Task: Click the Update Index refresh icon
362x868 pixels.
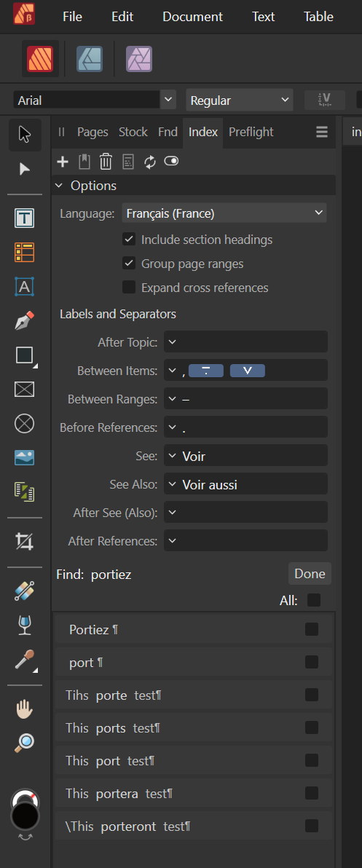Action: tap(149, 162)
